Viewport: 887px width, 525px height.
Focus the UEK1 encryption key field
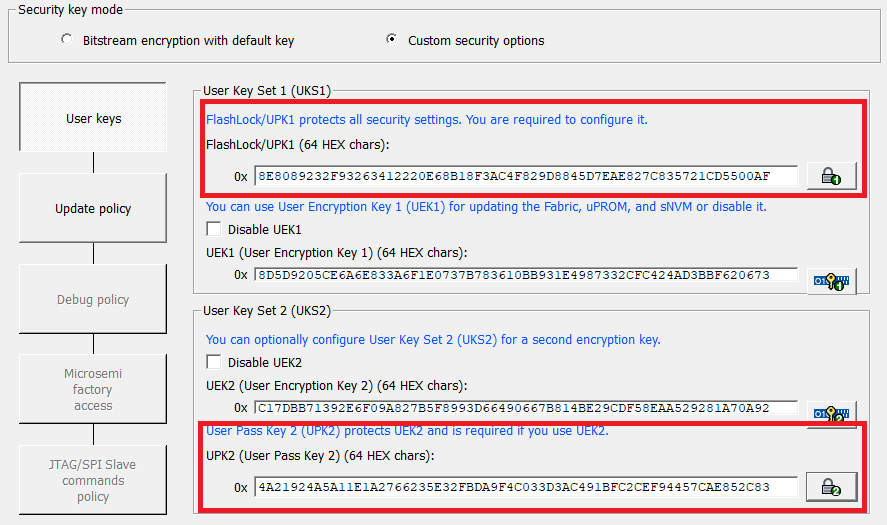[x=525, y=274]
